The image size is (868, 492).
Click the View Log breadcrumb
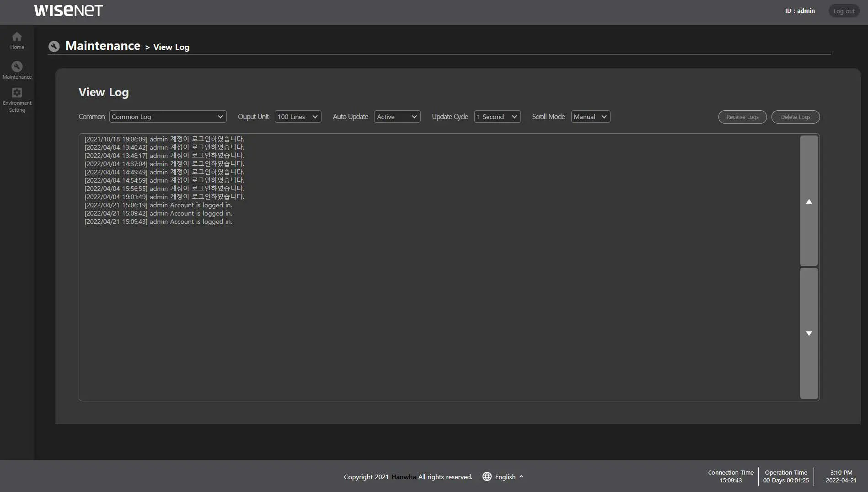171,47
